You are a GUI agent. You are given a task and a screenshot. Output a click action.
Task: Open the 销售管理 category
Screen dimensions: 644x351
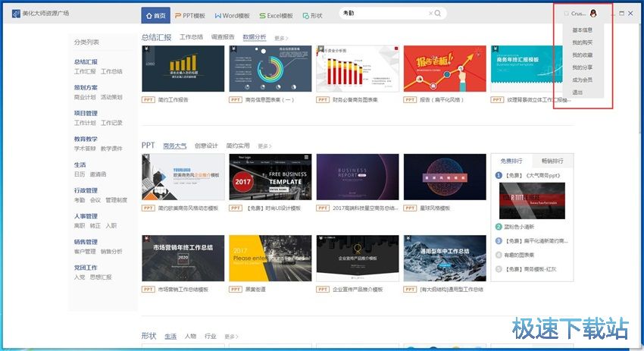pyautogui.click(x=86, y=242)
